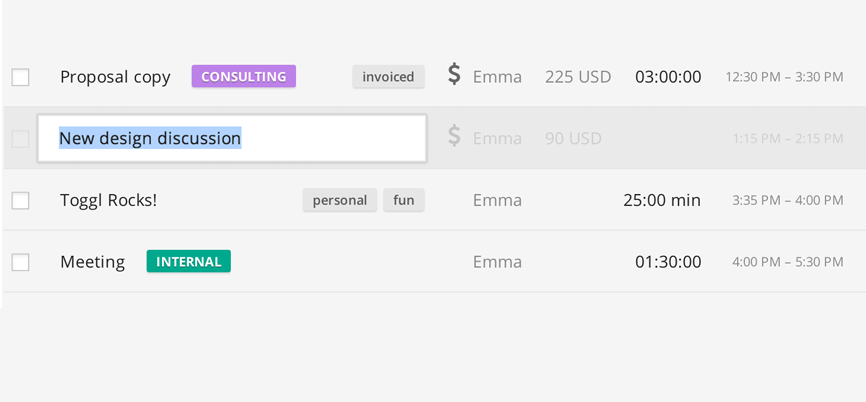
Task: Click the 12:30 PM – 3:30 PM time range
Action: [x=784, y=77]
